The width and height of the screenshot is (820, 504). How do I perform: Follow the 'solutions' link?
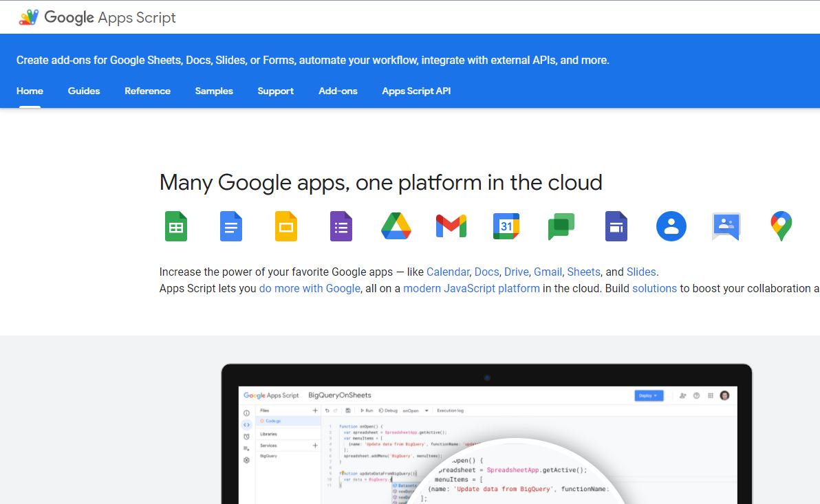tap(654, 289)
